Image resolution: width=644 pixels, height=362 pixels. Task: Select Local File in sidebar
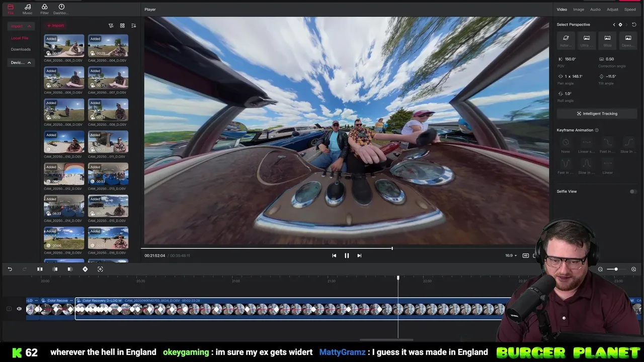(20, 38)
